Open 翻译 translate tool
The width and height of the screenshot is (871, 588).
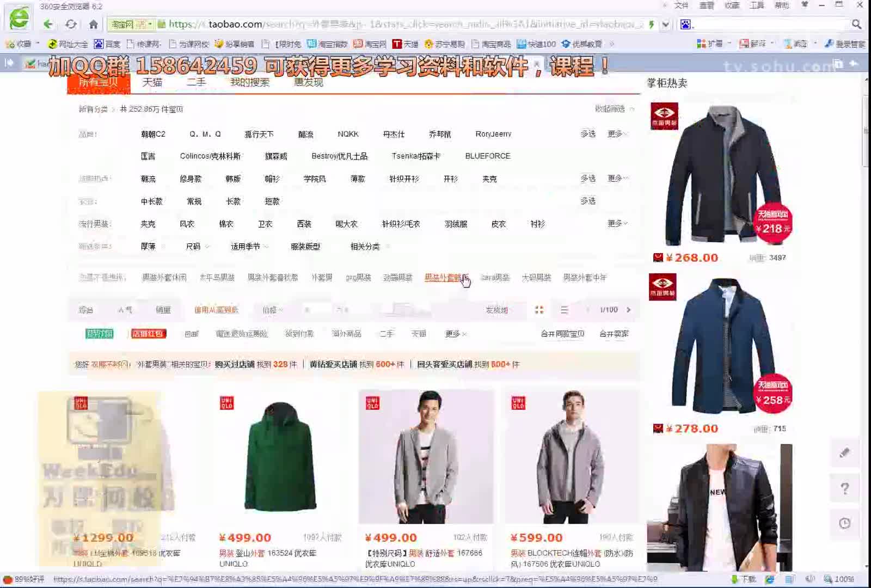(753, 44)
